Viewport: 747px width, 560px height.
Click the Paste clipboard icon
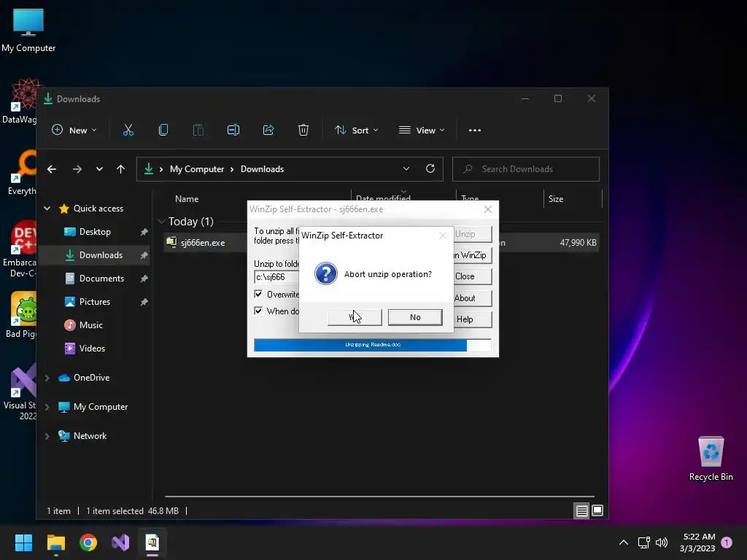(x=198, y=130)
